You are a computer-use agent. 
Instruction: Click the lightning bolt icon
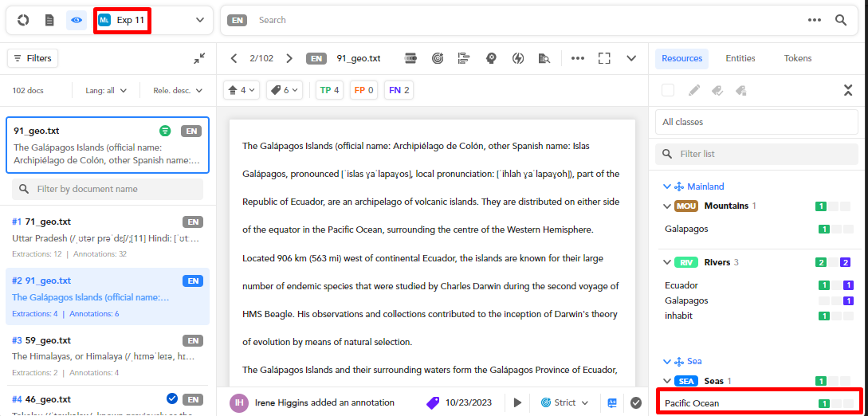518,58
